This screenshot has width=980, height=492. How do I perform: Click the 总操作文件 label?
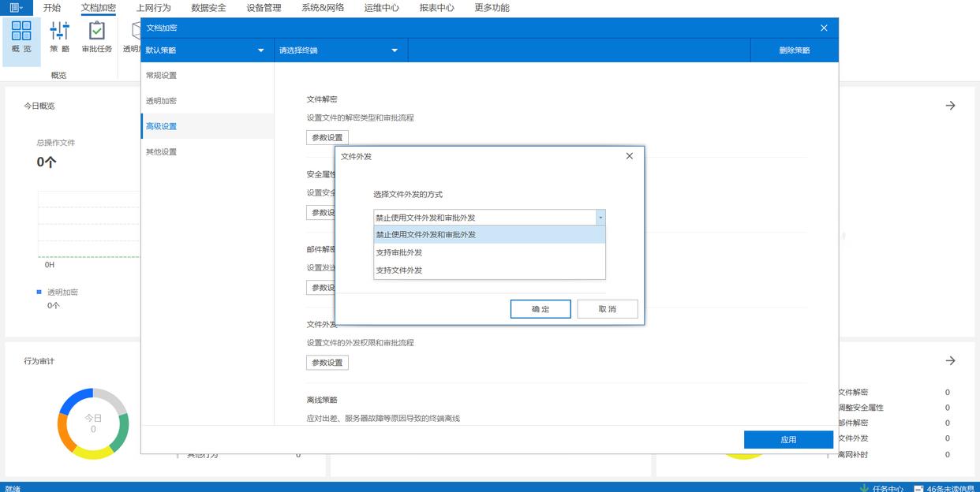[56, 143]
